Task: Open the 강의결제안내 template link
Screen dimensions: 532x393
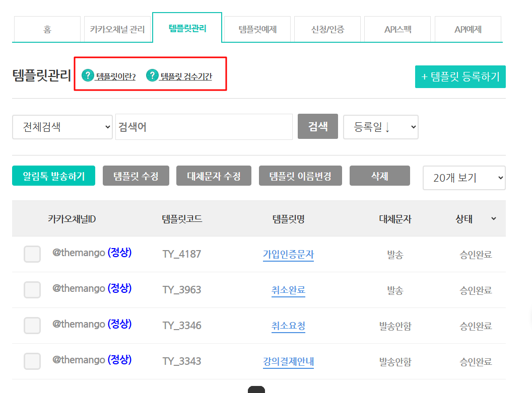Action: point(288,361)
